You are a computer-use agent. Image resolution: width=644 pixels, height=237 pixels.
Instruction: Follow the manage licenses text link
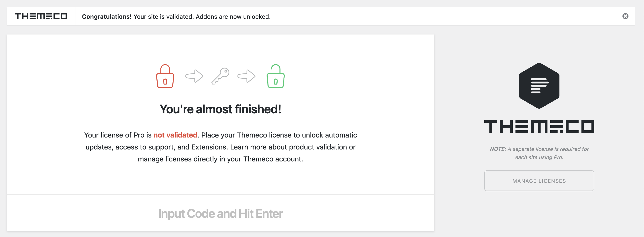click(164, 159)
